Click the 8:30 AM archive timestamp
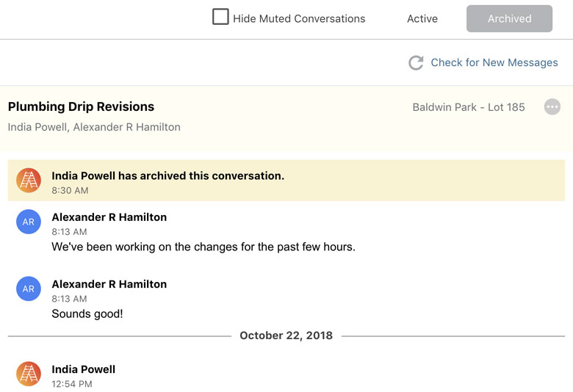This screenshot has width=573, height=392. (70, 191)
